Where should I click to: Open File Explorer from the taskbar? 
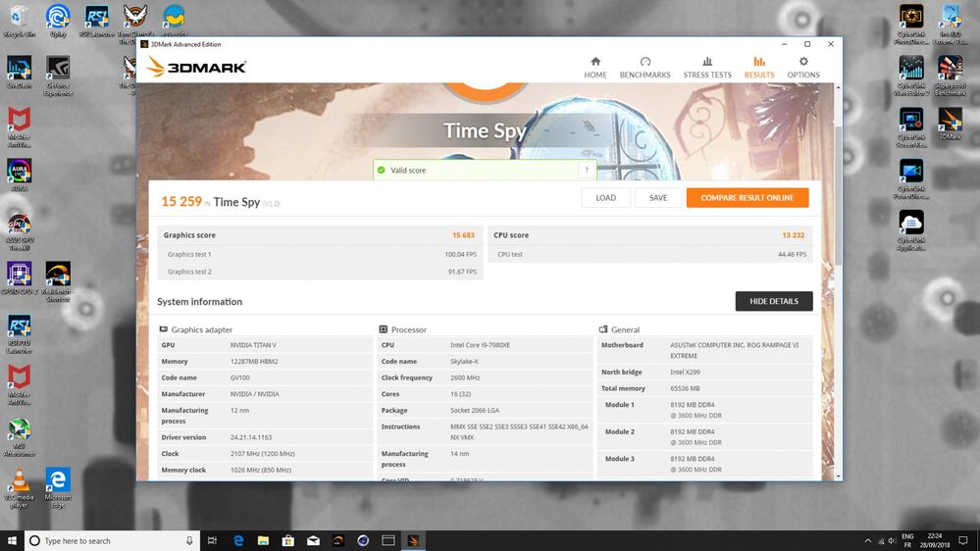(x=263, y=540)
